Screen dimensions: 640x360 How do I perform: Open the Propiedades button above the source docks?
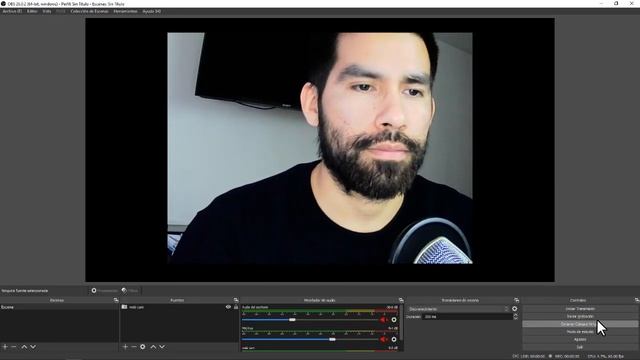pyautogui.click(x=104, y=291)
